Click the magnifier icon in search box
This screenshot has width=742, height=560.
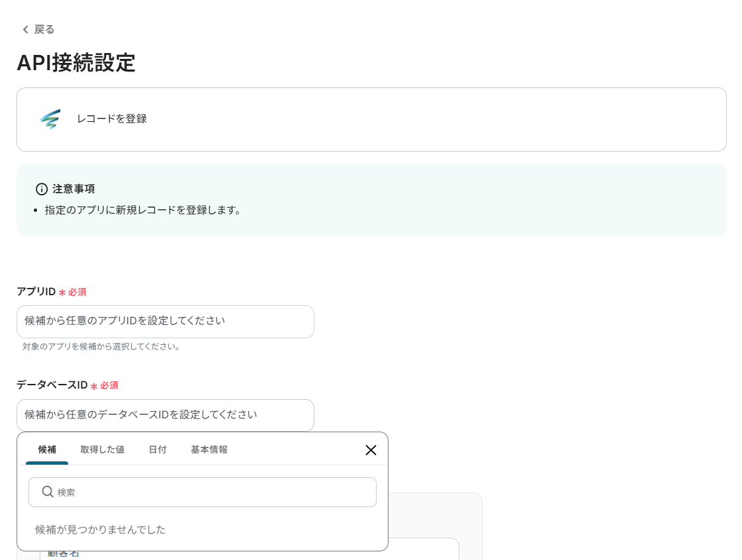tap(48, 492)
